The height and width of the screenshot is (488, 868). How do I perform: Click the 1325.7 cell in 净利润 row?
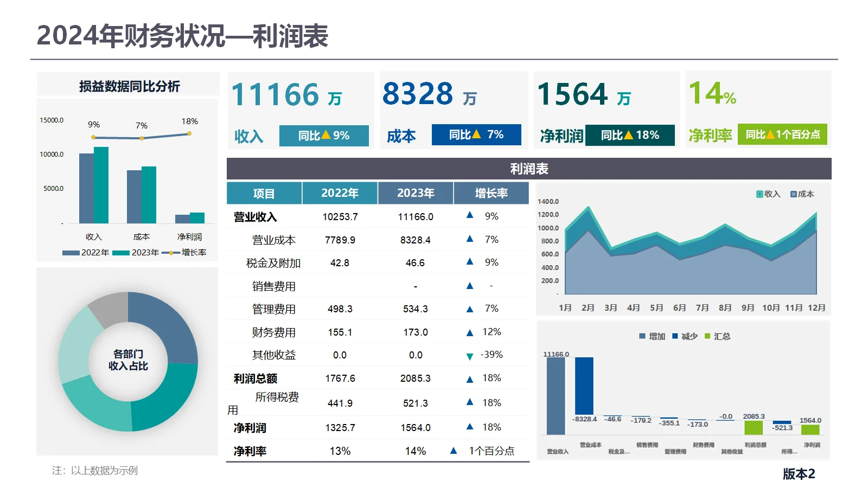340,428
